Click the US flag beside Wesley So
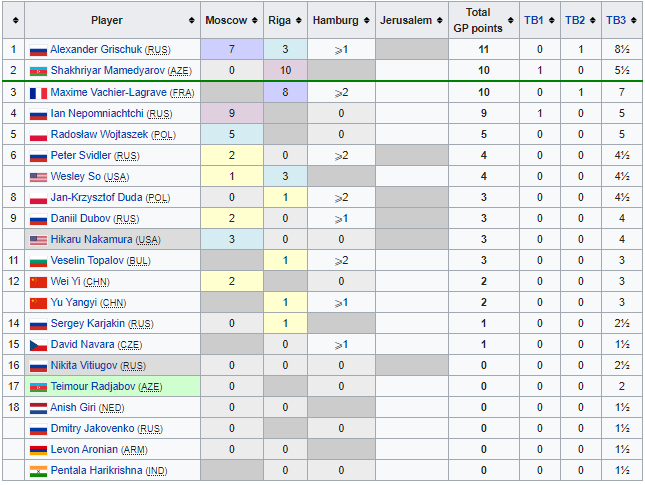645x485 pixels. click(x=38, y=176)
